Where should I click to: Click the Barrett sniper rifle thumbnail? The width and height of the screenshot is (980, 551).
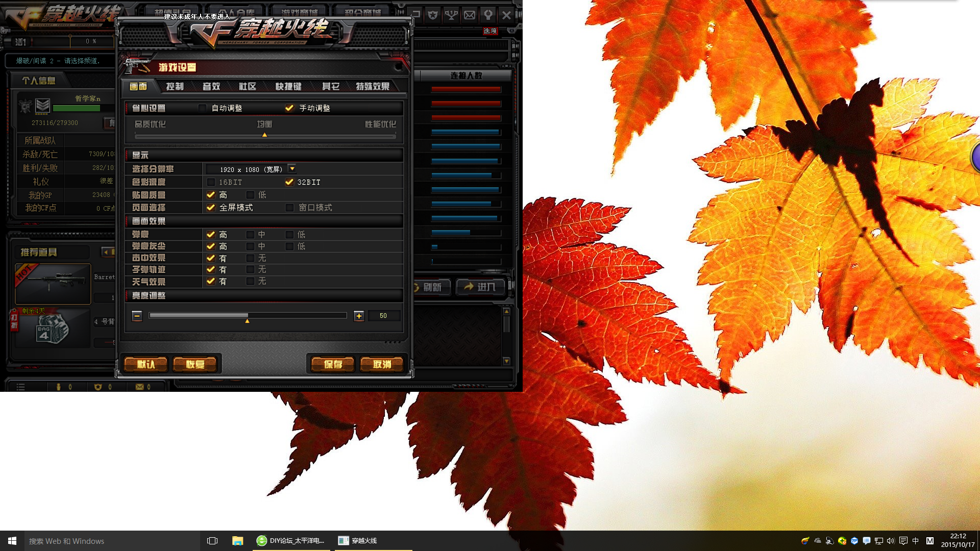[x=53, y=284]
